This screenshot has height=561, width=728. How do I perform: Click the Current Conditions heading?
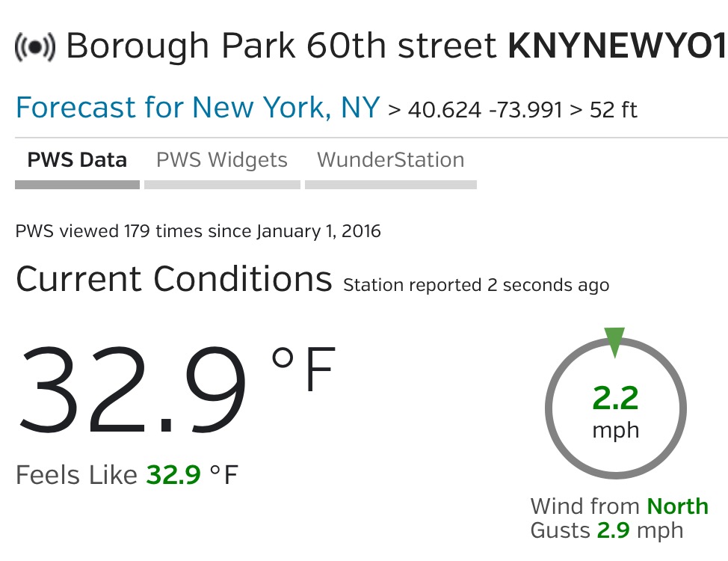[x=173, y=280]
